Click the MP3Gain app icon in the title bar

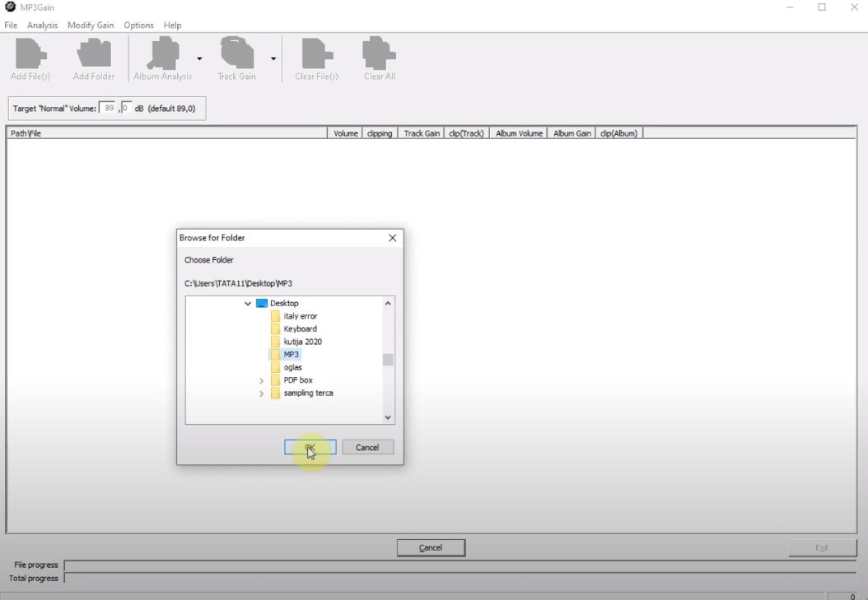coord(10,7)
